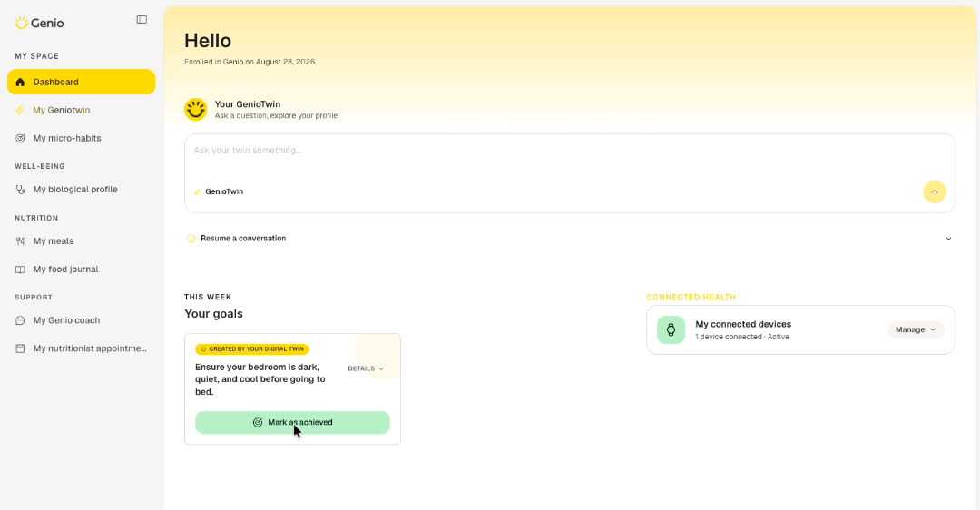980x510 pixels.
Task: Click the GenioTwin smiley avatar
Action: [x=196, y=110]
